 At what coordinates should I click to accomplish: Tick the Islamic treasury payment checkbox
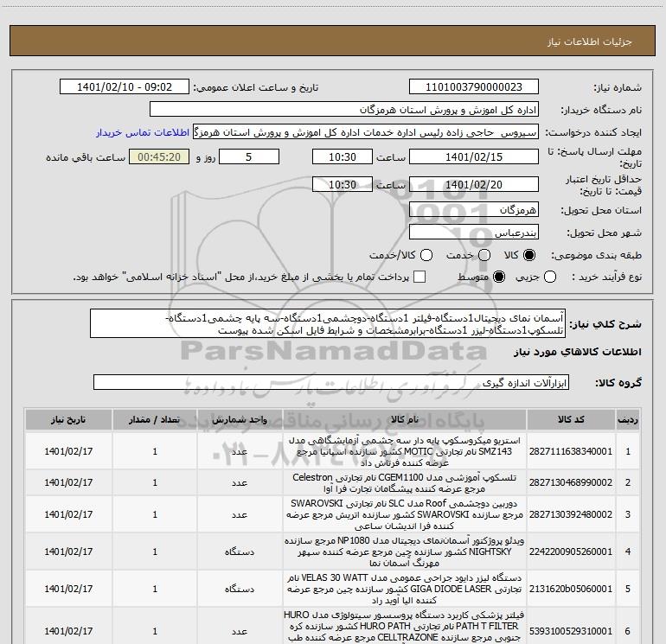(x=419, y=277)
